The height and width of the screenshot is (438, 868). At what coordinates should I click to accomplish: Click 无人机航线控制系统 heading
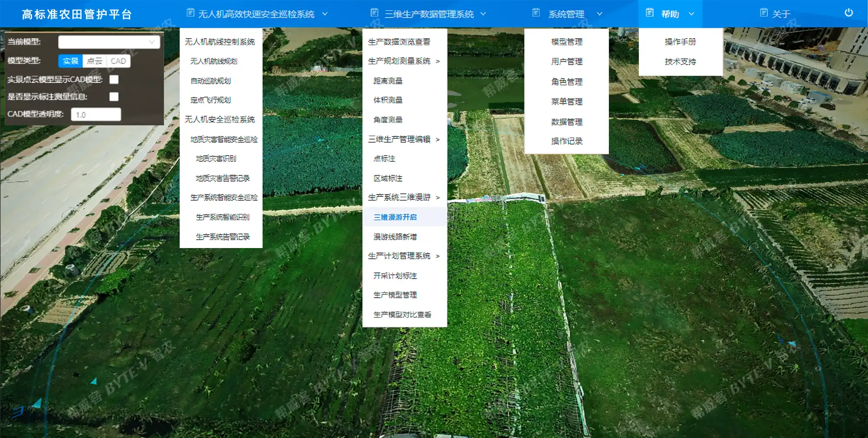(220, 42)
